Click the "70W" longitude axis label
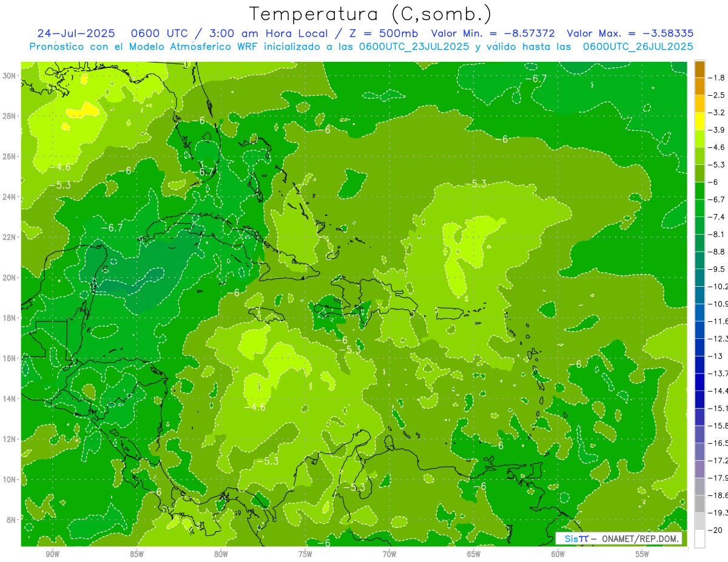 389,554
